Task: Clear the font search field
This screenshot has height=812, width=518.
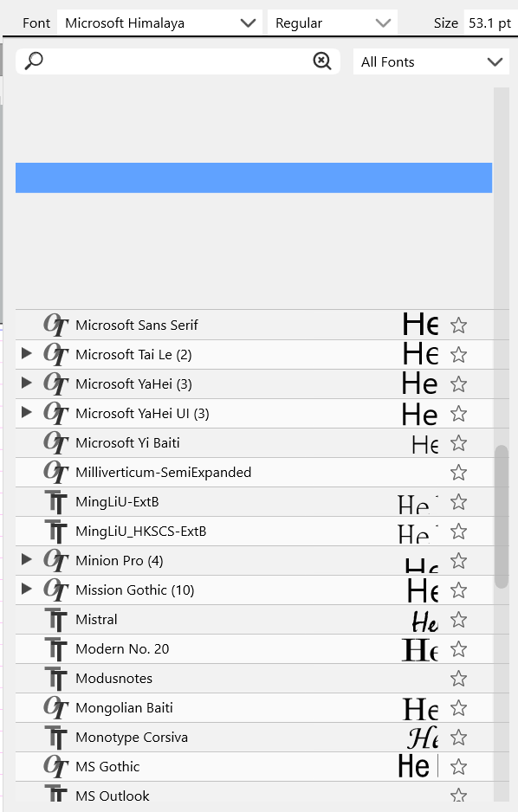Action: 322,61
